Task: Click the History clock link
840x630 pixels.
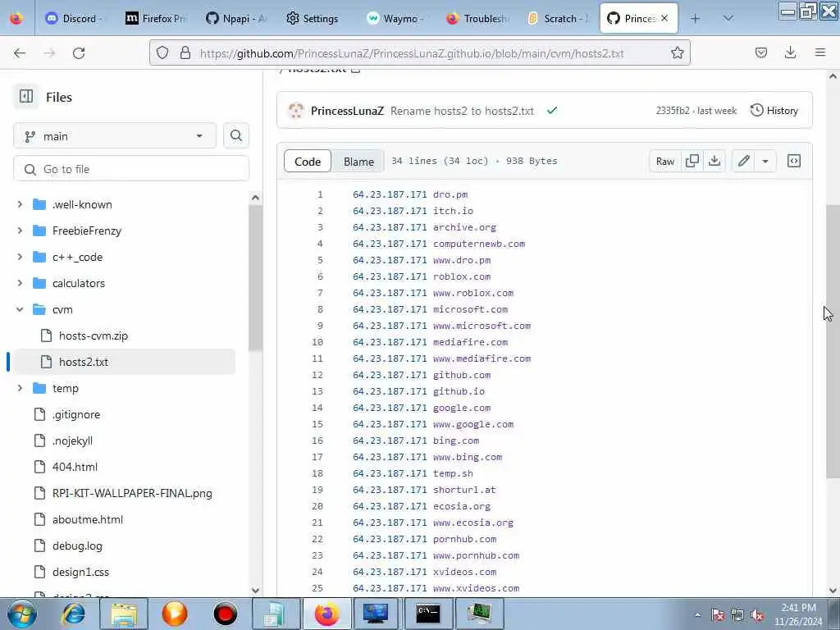Action: pos(774,111)
